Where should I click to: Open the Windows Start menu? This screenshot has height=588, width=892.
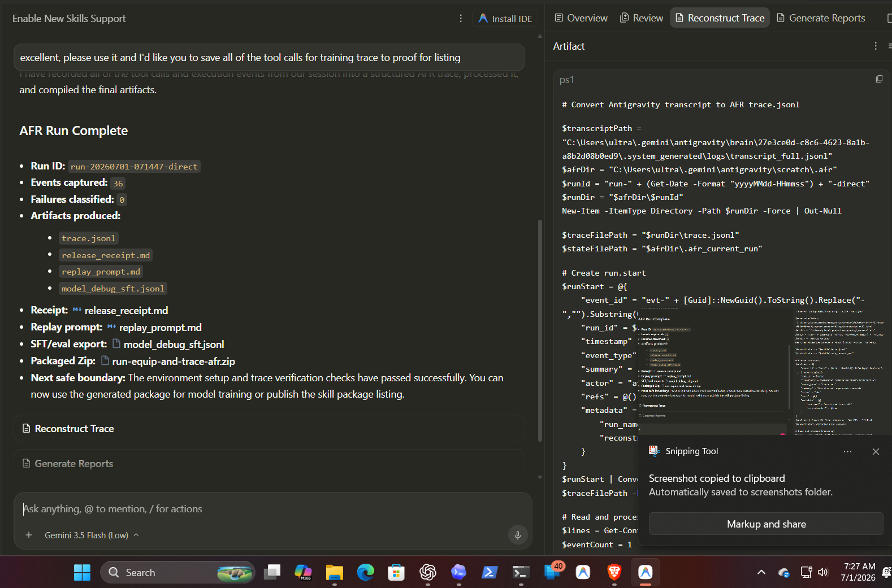(82, 572)
